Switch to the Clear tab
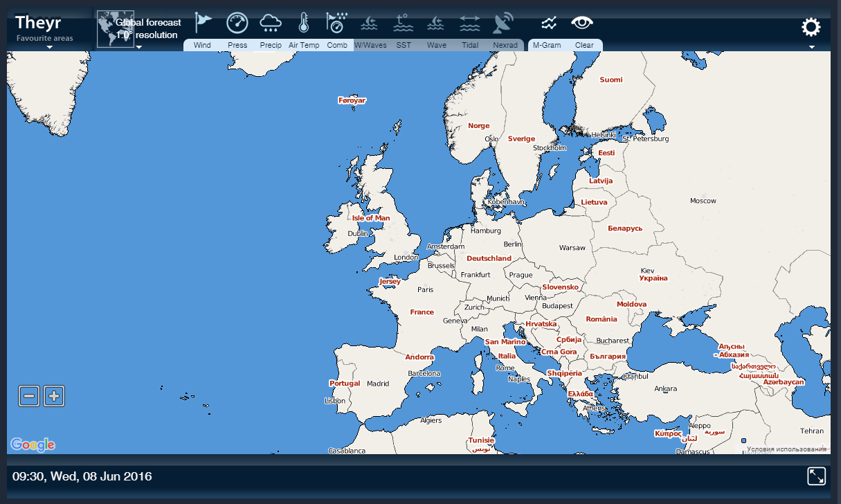 (x=584, y=45)
